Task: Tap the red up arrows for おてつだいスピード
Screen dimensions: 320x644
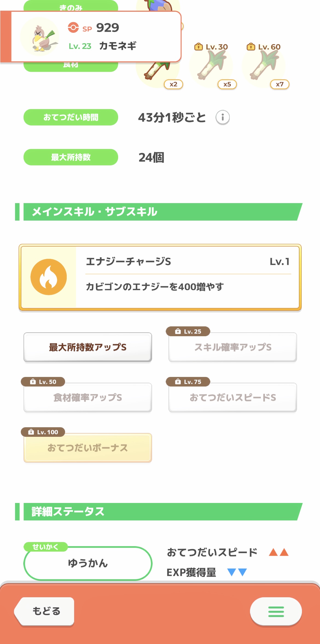Action: click(x=278, y=552)
